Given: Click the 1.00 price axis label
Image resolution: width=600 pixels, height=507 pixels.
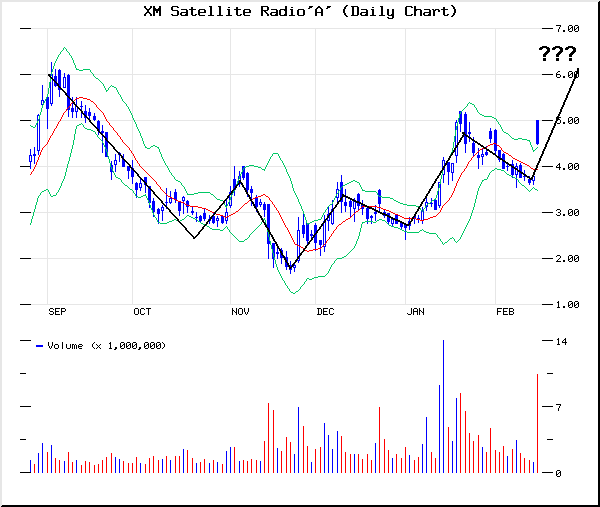Looking at the screenshot, I should (567, 305).
